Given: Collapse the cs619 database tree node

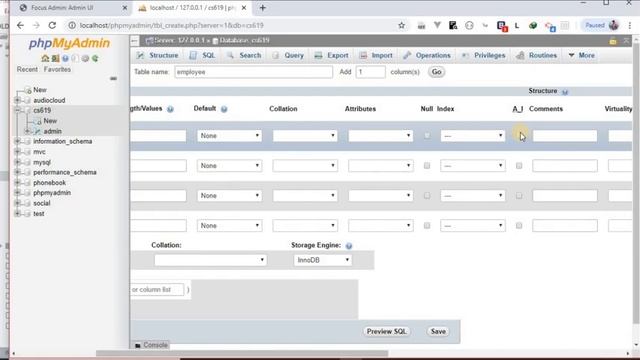Looking at the screenshot, I should point(18,110).
